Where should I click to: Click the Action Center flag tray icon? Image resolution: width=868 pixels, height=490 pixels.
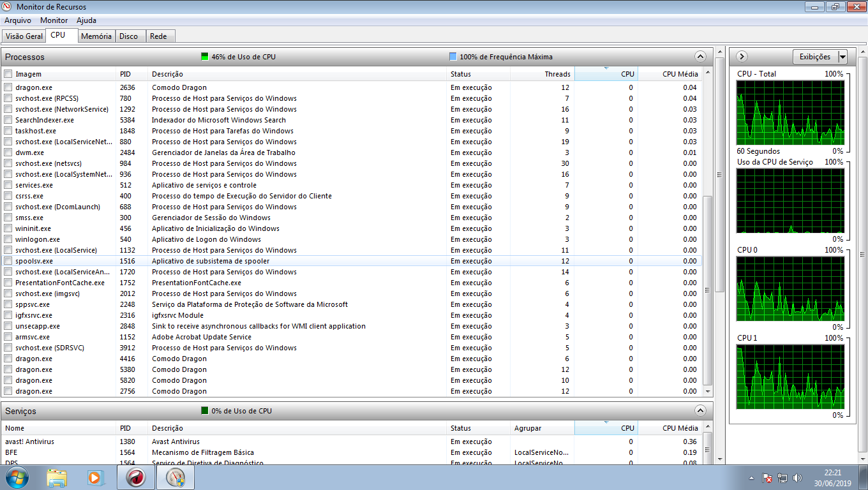(768, 478)
